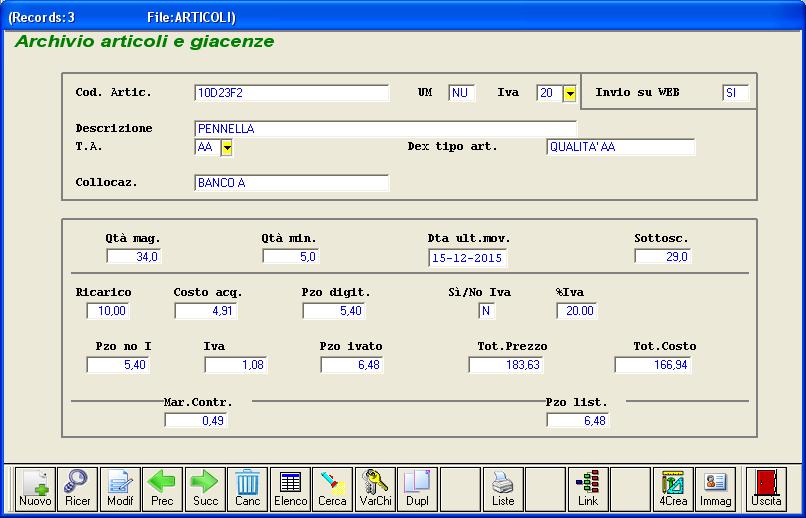Click the Mar.Contr. field 0,49
Screen dimensions: 806x518
[x=196, y=420]
